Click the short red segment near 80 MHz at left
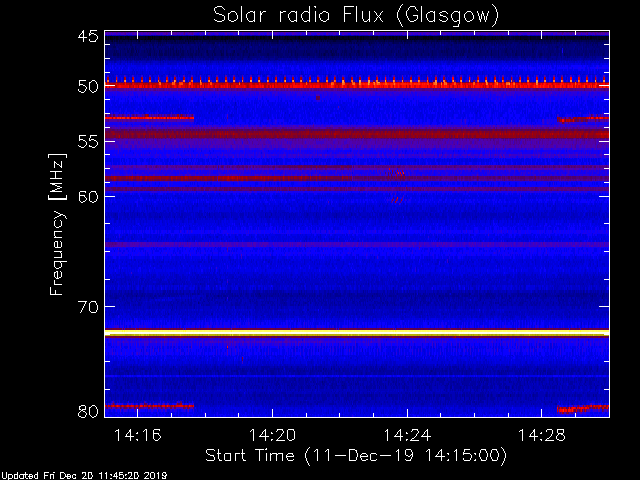The height and width of the screenshot is (480, 640). point(149,406)
